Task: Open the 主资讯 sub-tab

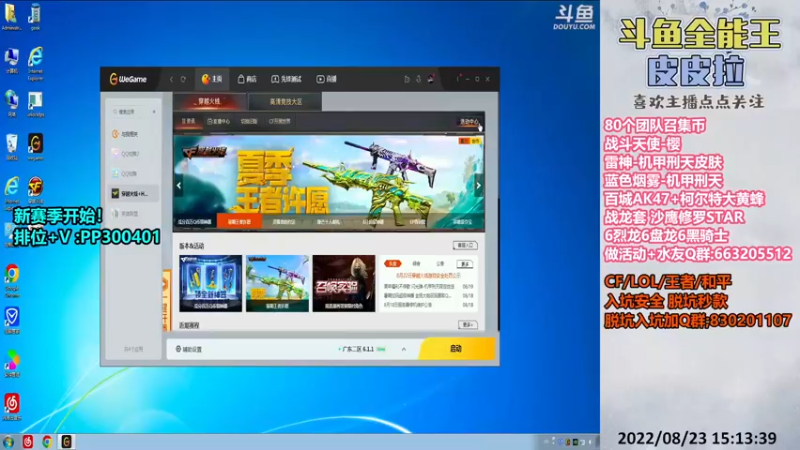Action: click(x=188, y=121)
